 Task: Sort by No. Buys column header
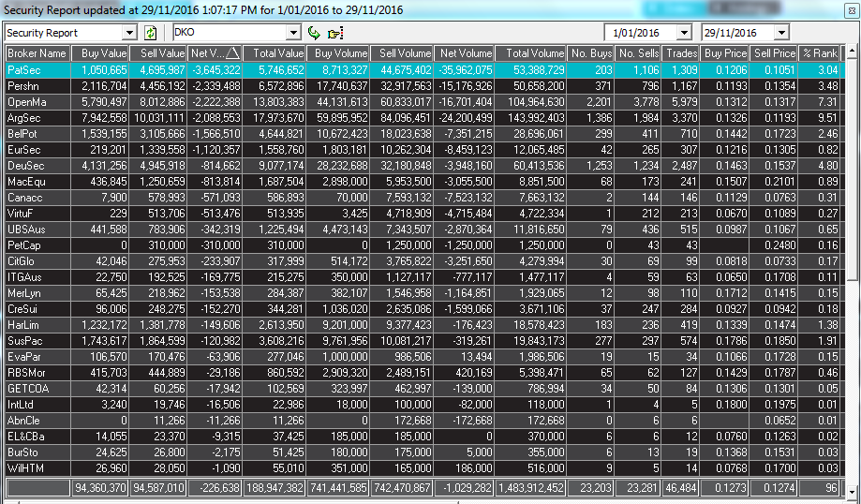pos(590,53)
